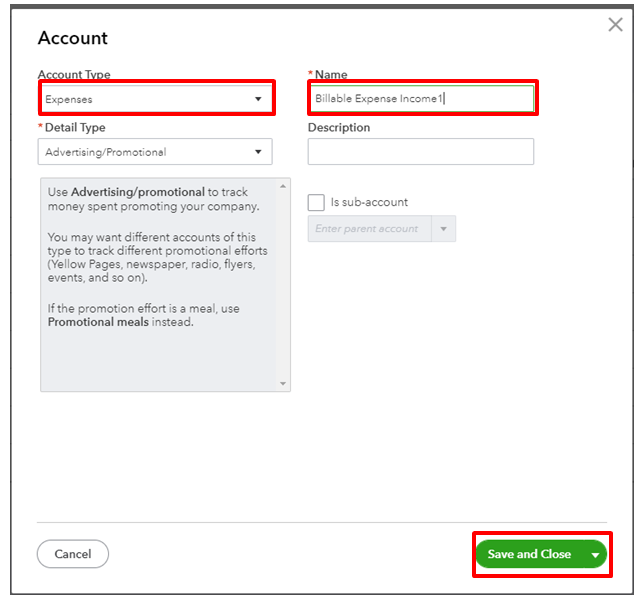Click the Is sub-account label text
The image size is (638, 595).
[369, 202]
